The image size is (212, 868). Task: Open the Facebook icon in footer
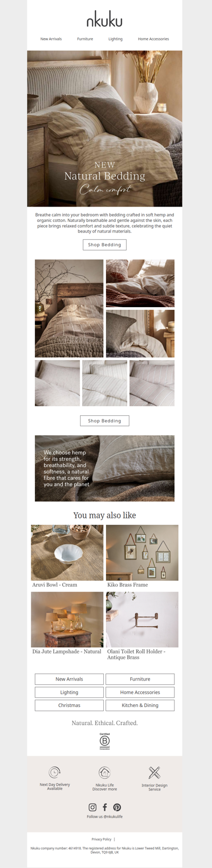[x=105, y=807]
